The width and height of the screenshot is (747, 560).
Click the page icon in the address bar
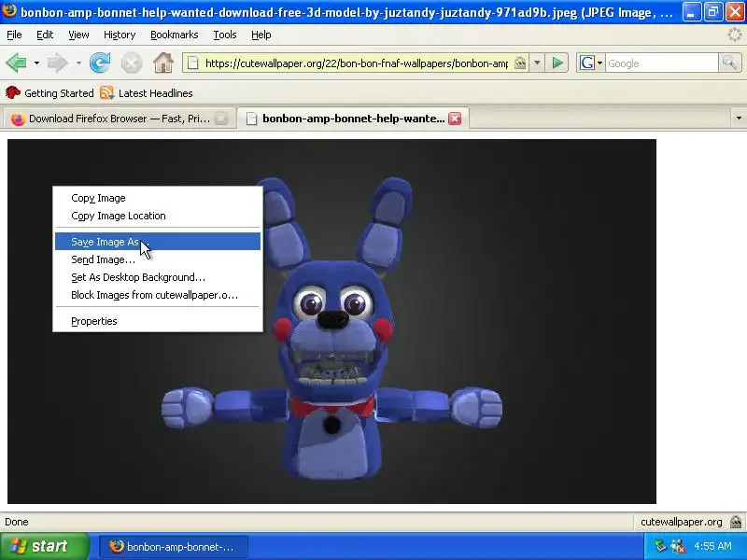point(193,63)
